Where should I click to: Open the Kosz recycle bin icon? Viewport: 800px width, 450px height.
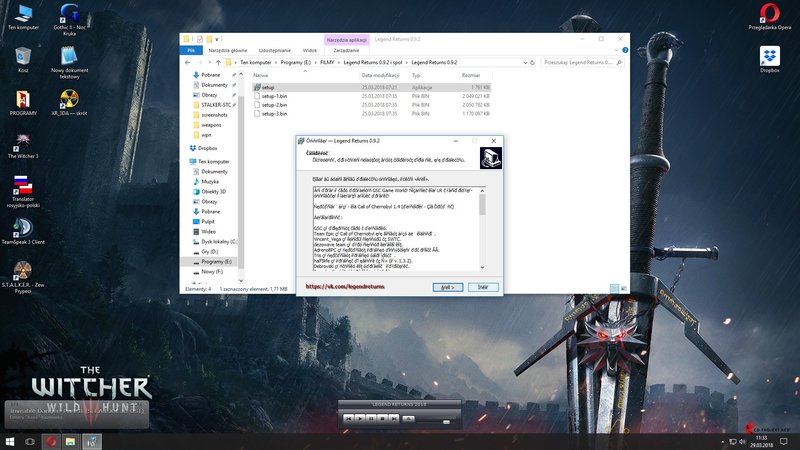point(22,57)
